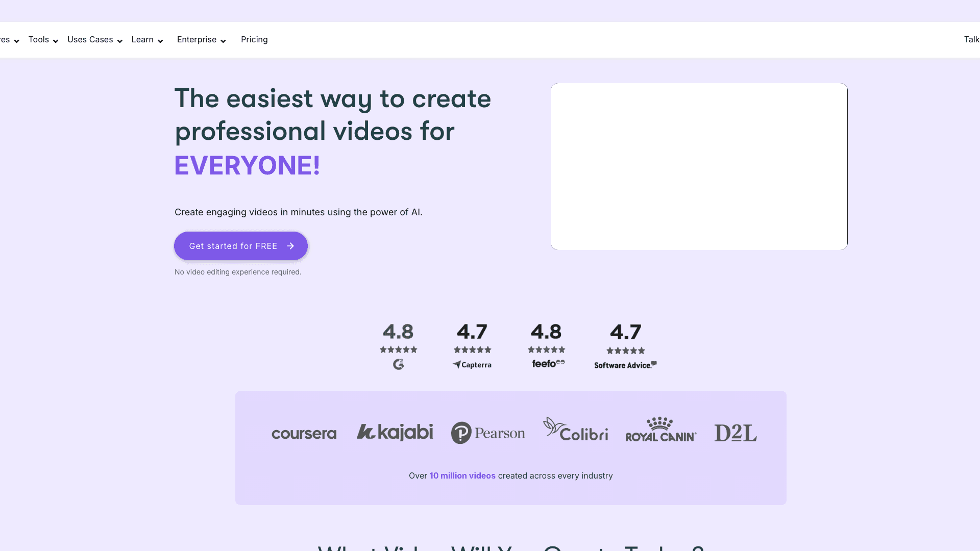980x551 pixels.
Task: Click the Royal Canin logo
Action: [660, 430]
